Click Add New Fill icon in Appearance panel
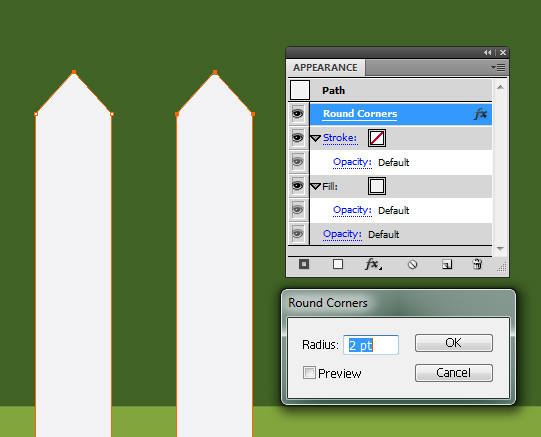The width and height of the screenshot is (541, 437). pos(338,264)
